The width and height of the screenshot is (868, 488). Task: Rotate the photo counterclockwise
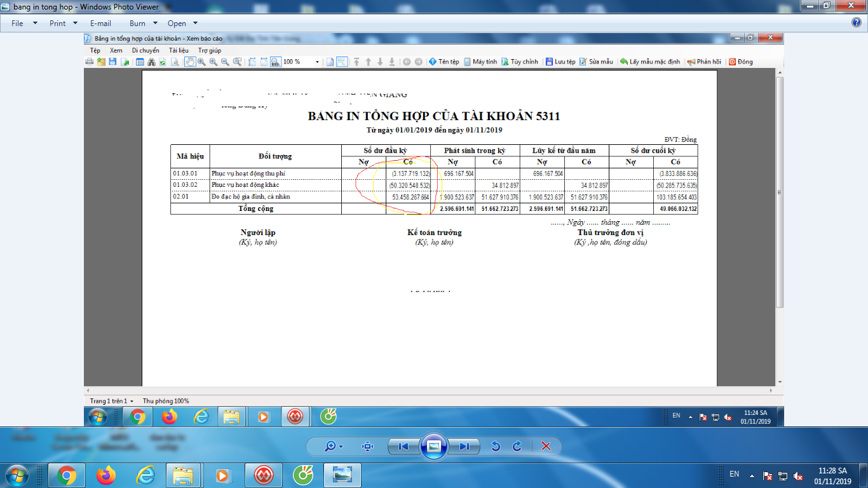click(496, 446)
